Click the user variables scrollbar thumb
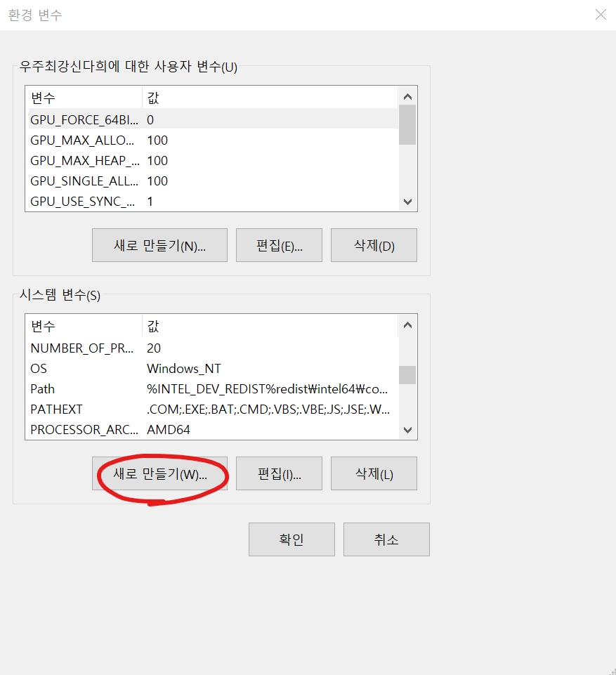This screenshot has height=675, width=616. pyautogui.click(x=407, y=125)
